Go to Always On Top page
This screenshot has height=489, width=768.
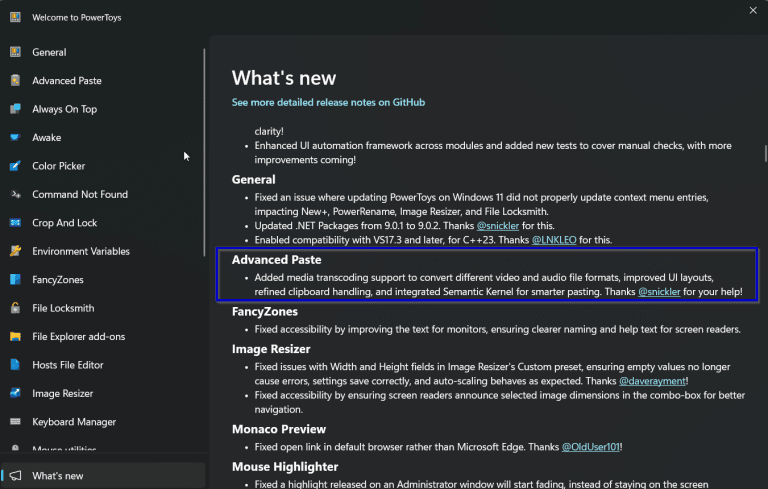(x=102, y=109)
